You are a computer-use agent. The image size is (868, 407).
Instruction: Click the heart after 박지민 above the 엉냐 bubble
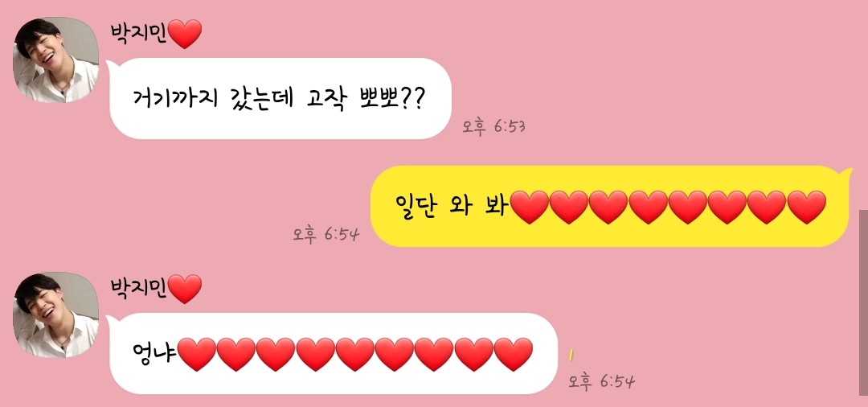pos(185,289)
